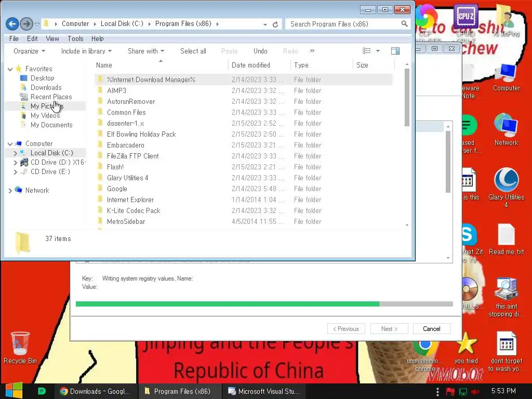Screen dimensions: 532x399
Task: Click the change view icon in Explorer toolbar
Action: (367, 51)
